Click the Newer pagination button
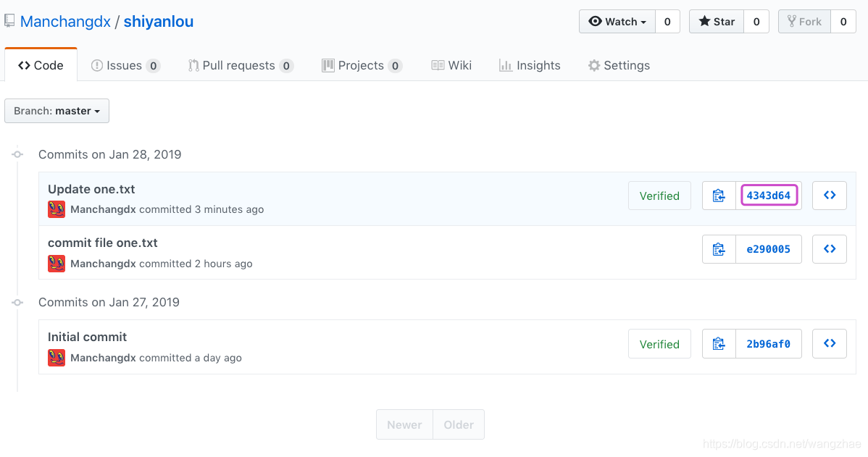 point(405,425)
